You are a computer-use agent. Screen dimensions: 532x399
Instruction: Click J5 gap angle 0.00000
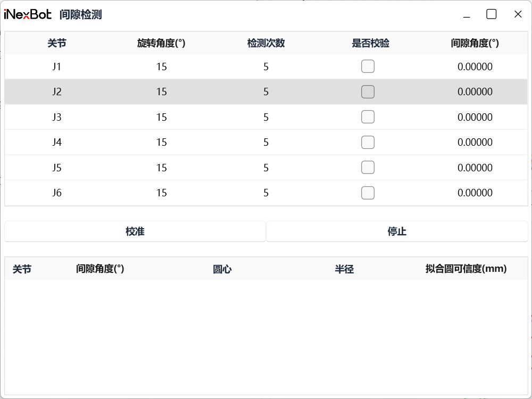[475, 168]
